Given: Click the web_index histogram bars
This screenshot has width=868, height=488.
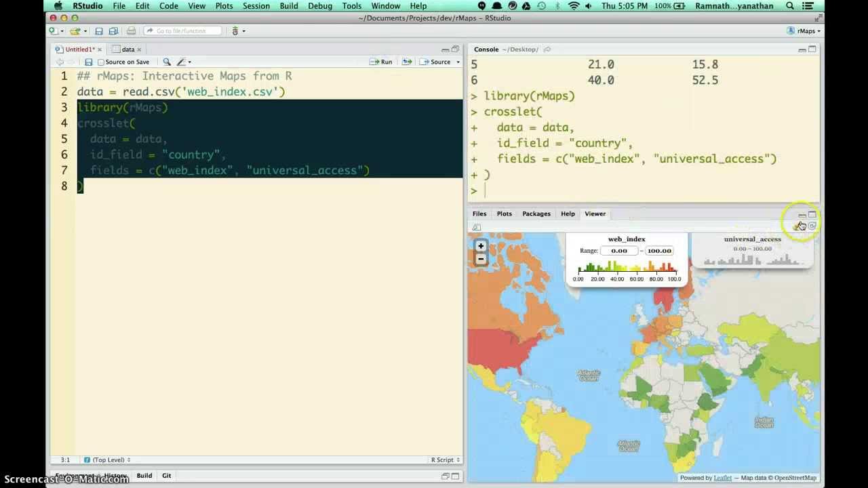Looking at the screenshot, I should 627,266.
